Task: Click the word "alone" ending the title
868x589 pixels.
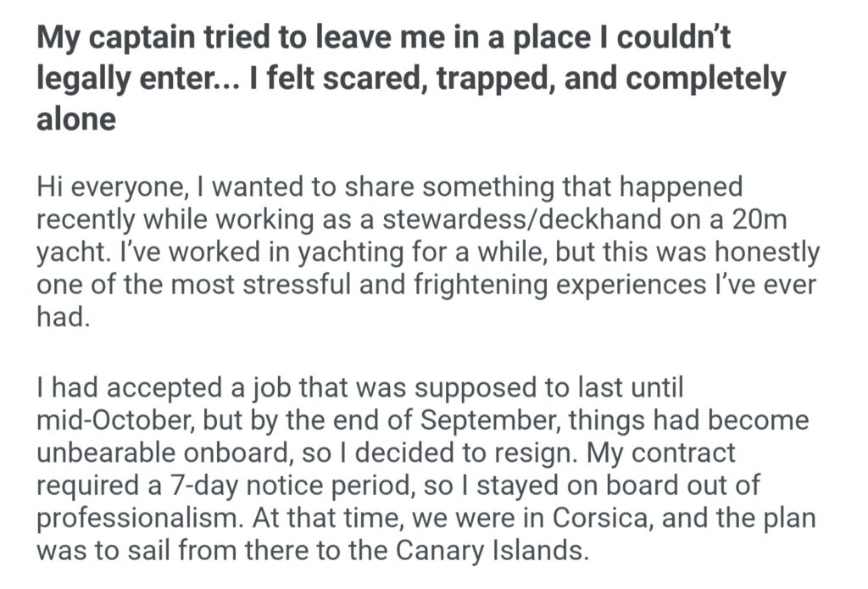Action: point(75,119)
